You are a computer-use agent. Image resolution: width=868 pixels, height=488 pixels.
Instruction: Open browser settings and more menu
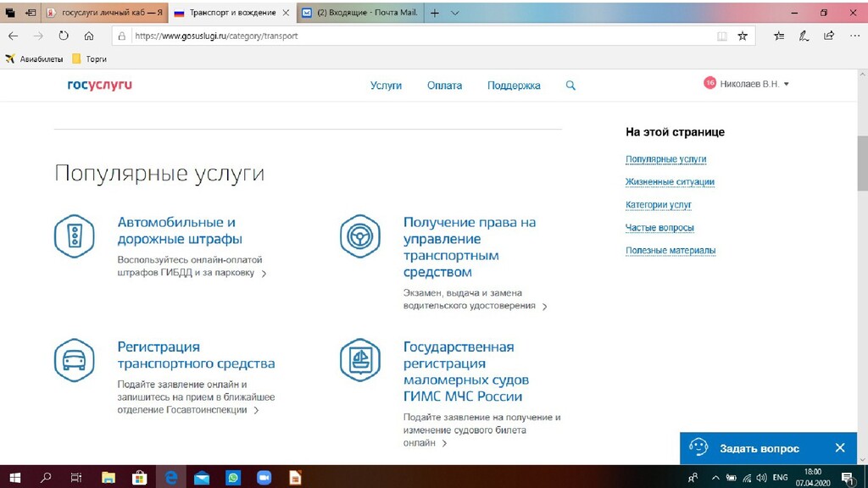click(854, 36)
